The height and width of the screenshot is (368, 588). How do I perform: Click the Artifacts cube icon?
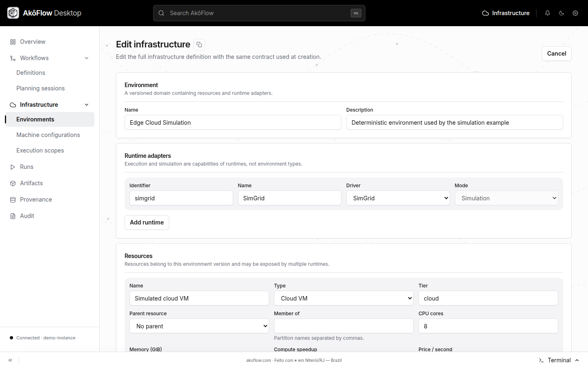click(13, 183)
